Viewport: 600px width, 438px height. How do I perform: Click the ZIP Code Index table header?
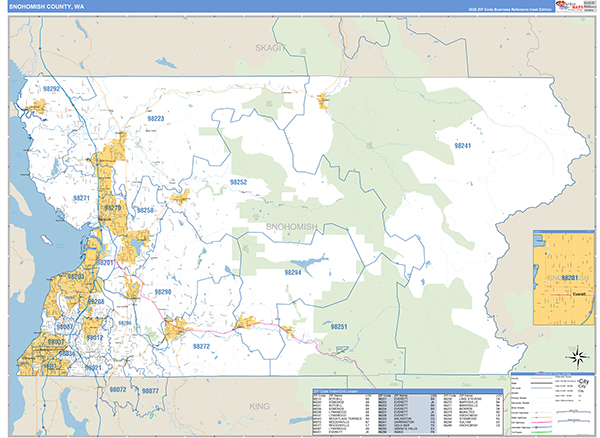pyautogui.click(x=408, y=391)
